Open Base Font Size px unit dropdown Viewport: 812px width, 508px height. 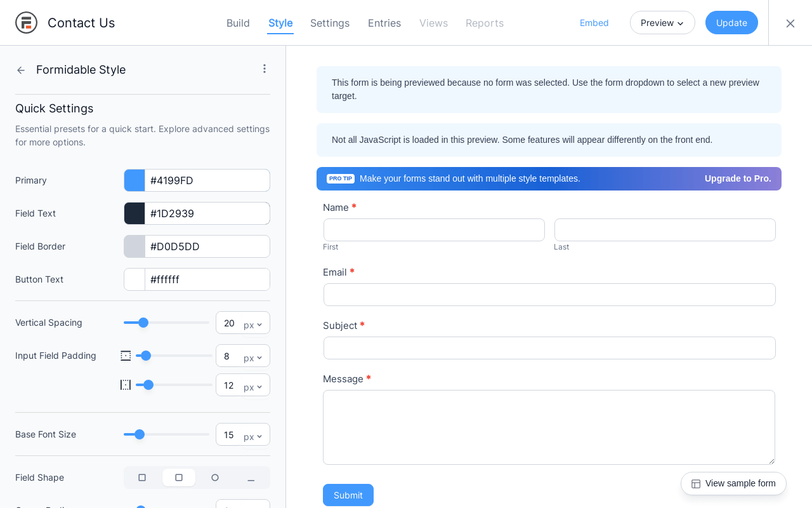252,436
